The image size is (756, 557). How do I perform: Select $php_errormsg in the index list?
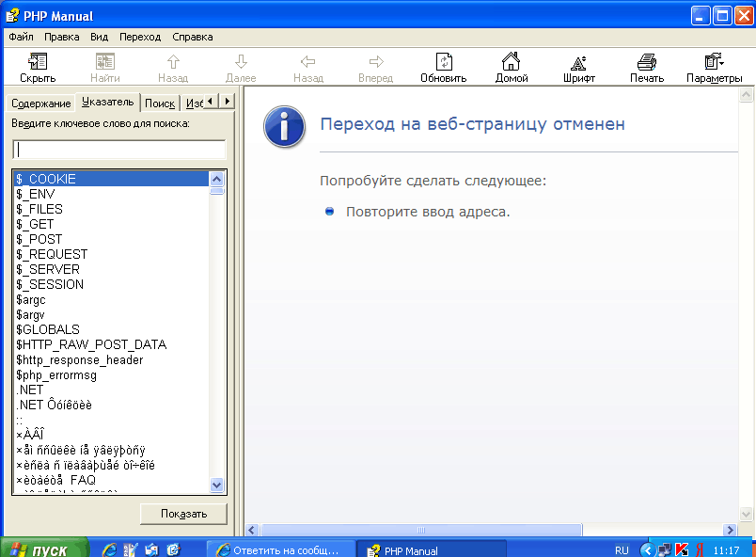coord(111,374)
